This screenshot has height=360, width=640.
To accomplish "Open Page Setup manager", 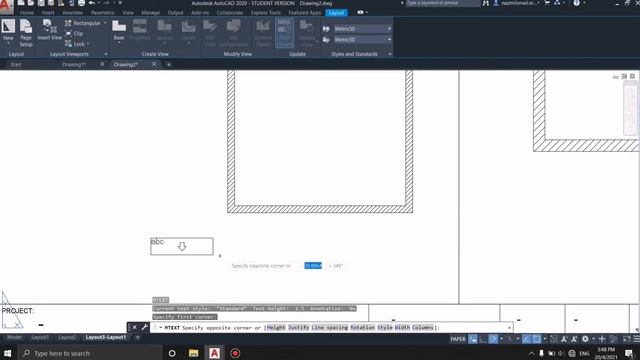I will 26,33.
